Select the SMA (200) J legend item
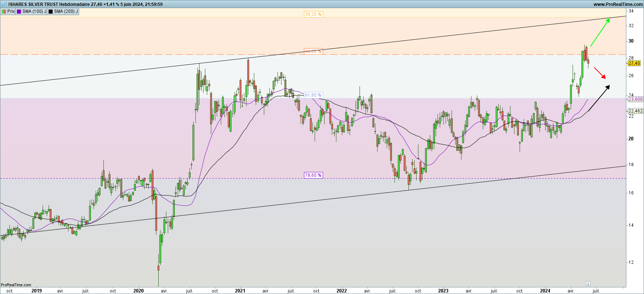 [63, 11]
